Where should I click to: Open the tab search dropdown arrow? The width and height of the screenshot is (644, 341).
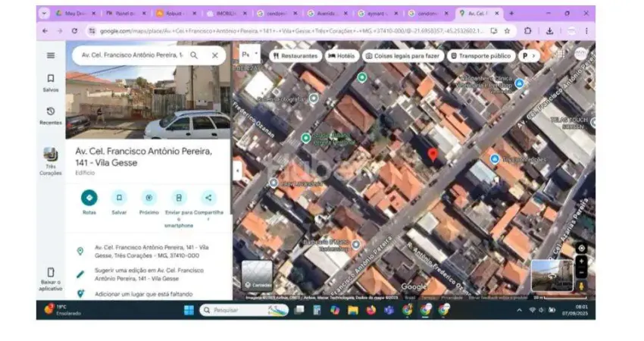(x=44, y=14)
